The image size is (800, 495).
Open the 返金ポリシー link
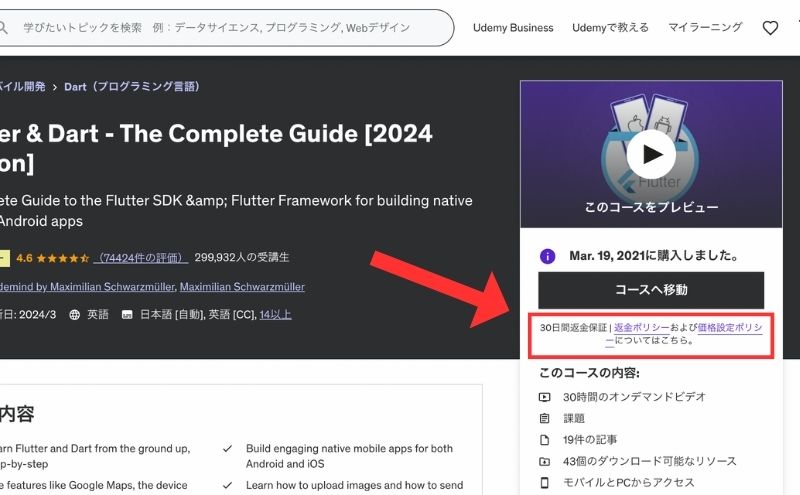[642, 328]
